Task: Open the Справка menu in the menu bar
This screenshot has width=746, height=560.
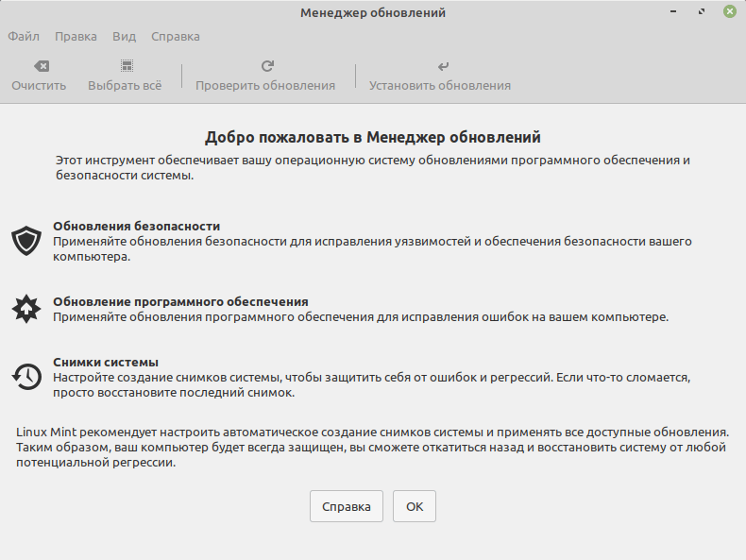Action: (176, 37)
